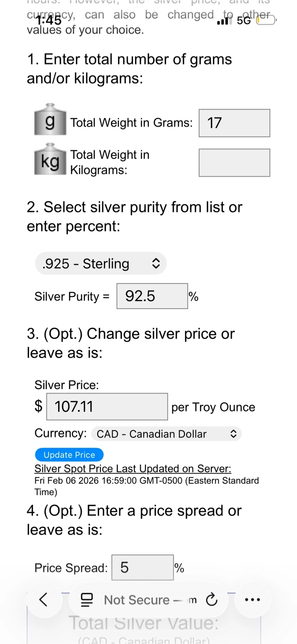Tap the browser back arrow
Screen dimensions: 297x644
pyautogui.click(x=43, y=599)
